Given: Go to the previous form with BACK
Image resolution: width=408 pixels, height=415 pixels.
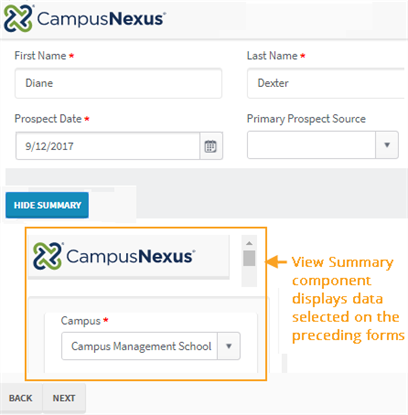Looking at the screenshot, I should [x=21, y=398].
